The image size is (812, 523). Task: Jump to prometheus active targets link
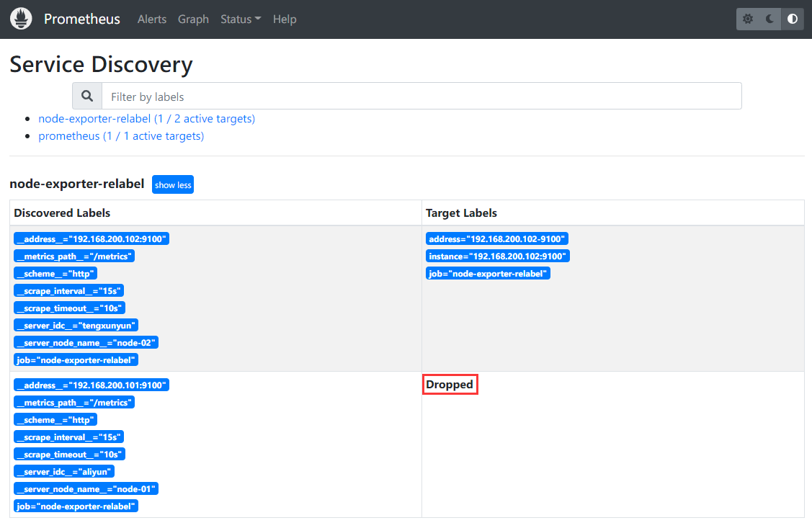click(x=121, y=135)
